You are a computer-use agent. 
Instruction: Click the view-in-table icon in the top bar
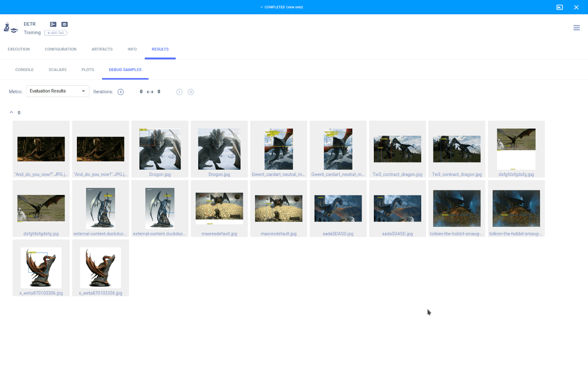(559, 7)
